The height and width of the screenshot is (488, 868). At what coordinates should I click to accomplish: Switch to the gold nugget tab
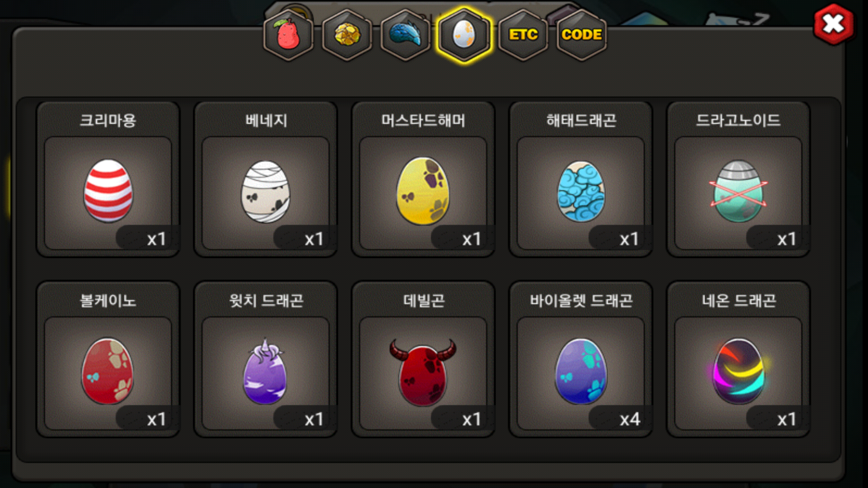[347, 35]
